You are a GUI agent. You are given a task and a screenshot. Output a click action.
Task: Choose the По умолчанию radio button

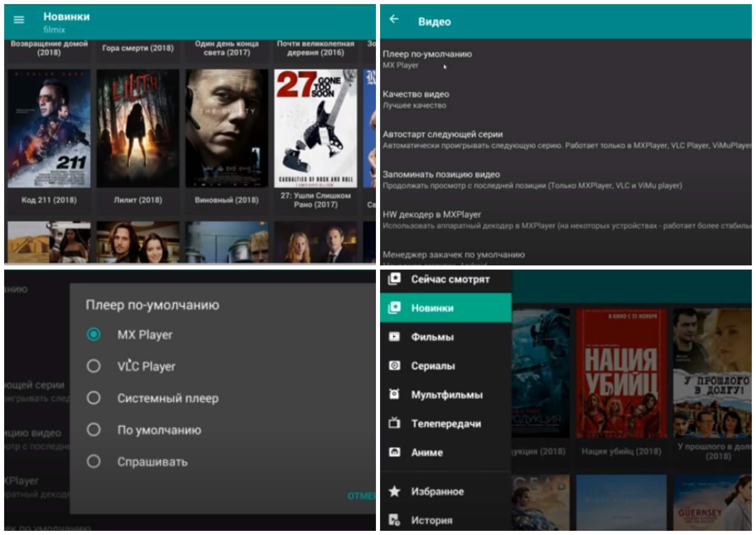pyautogui.click(x=94, y=430)
